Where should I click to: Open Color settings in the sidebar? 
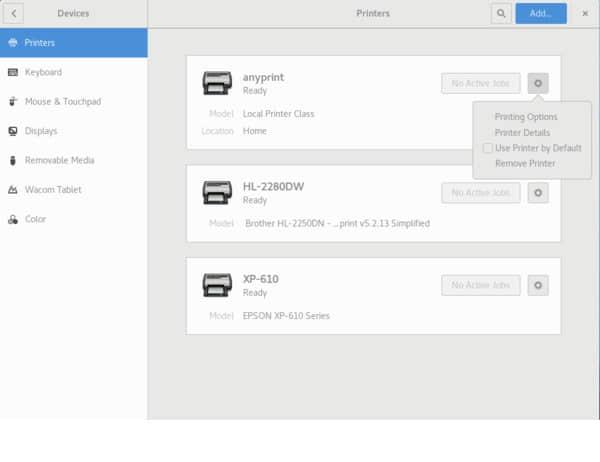click(36, 219)
